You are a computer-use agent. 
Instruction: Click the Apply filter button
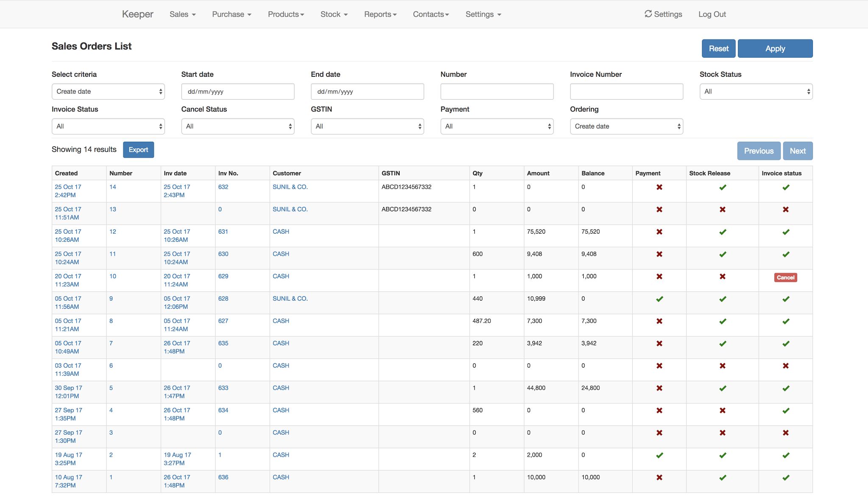(x=775, y=48)
